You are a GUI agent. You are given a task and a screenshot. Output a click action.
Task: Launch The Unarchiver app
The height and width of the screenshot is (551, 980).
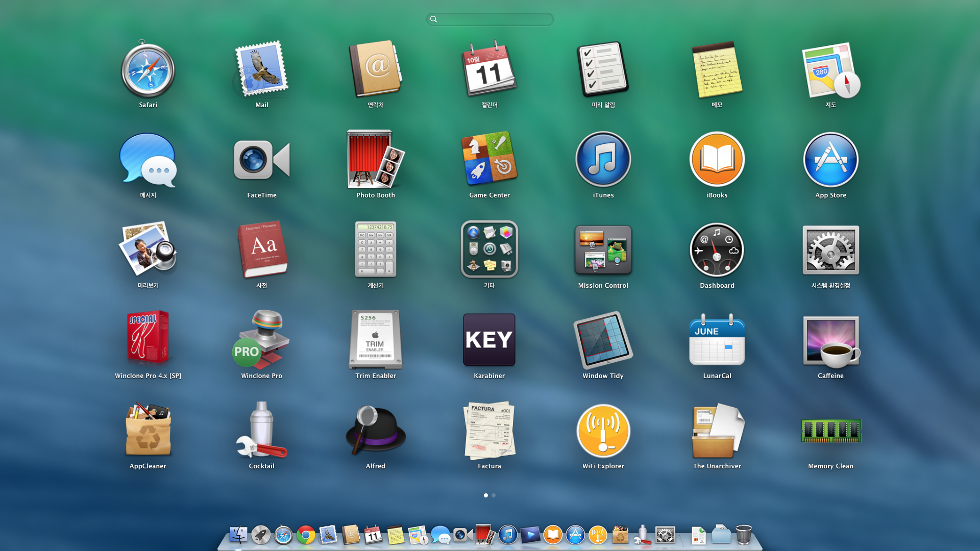717,431
